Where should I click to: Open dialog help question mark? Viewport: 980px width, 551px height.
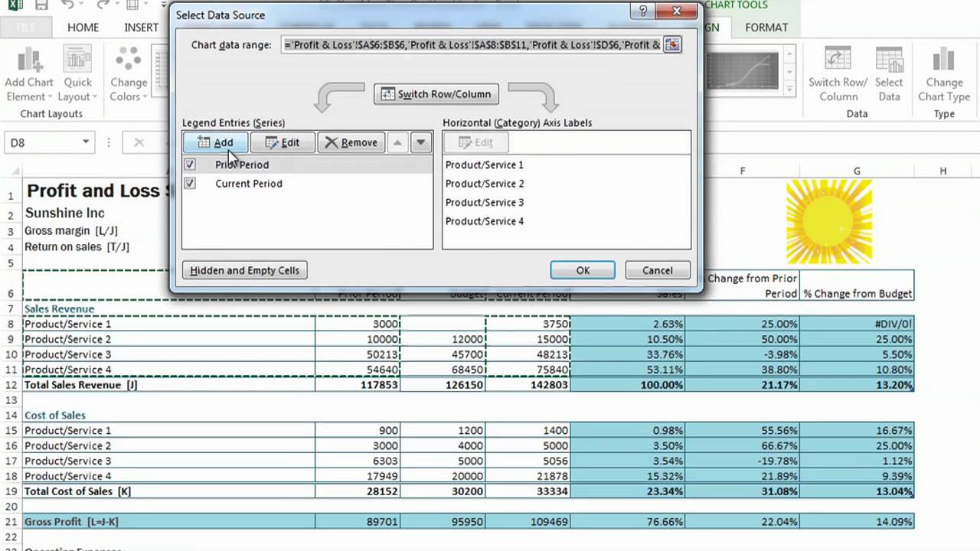pos(644,11)
